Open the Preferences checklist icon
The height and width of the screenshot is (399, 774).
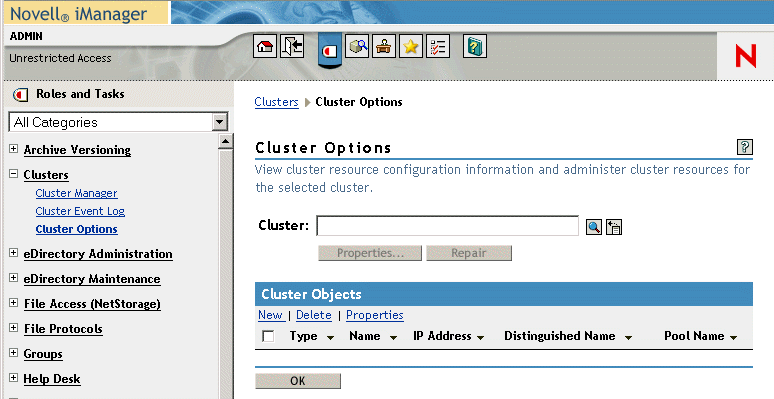tap(437, 46)
